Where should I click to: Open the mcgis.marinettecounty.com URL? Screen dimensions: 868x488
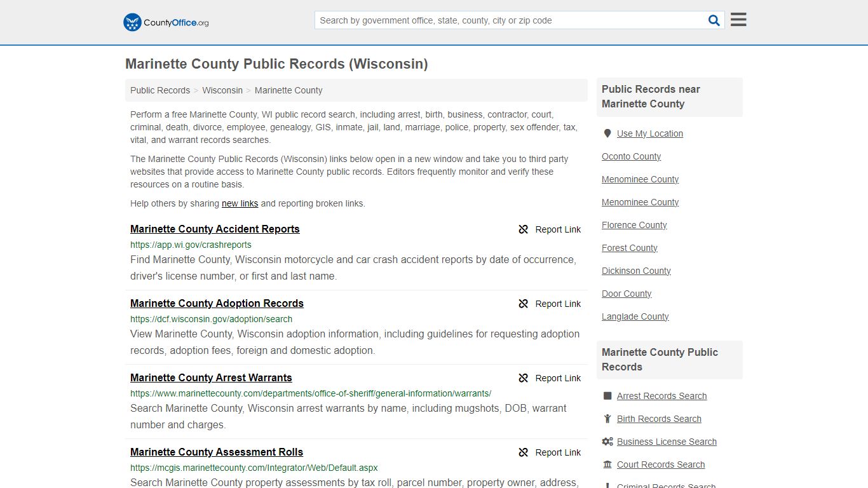pyautogui.click(x=254, y=468)
